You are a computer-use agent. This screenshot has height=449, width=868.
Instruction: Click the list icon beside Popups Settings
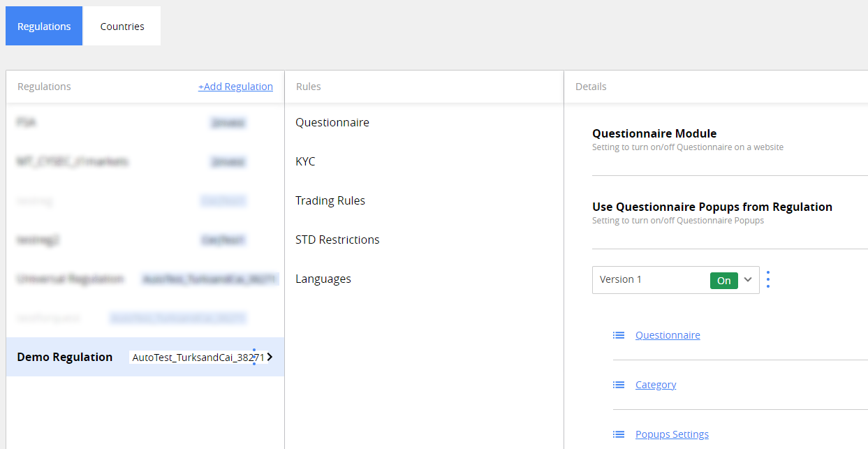pos(619,434)
